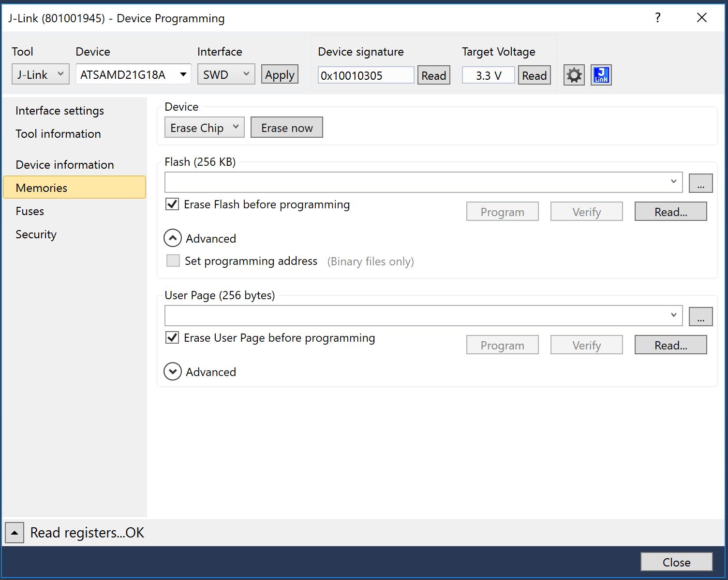The height and width of the screenshot is (580, 728).
Task: Click the Apply button
Action: click(x=280, y=74)
